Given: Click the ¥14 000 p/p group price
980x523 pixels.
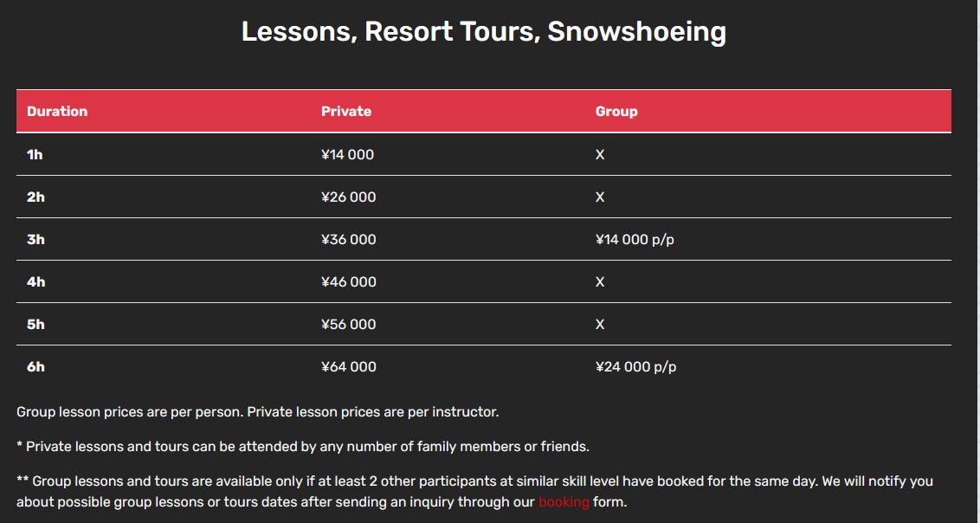Looking at the screenshot, I should pos(635,239).
